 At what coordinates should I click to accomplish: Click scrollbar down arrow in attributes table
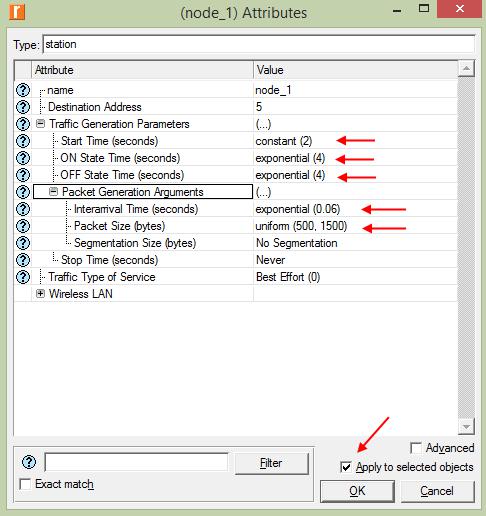pyautogui.click(x=466, y=427)
